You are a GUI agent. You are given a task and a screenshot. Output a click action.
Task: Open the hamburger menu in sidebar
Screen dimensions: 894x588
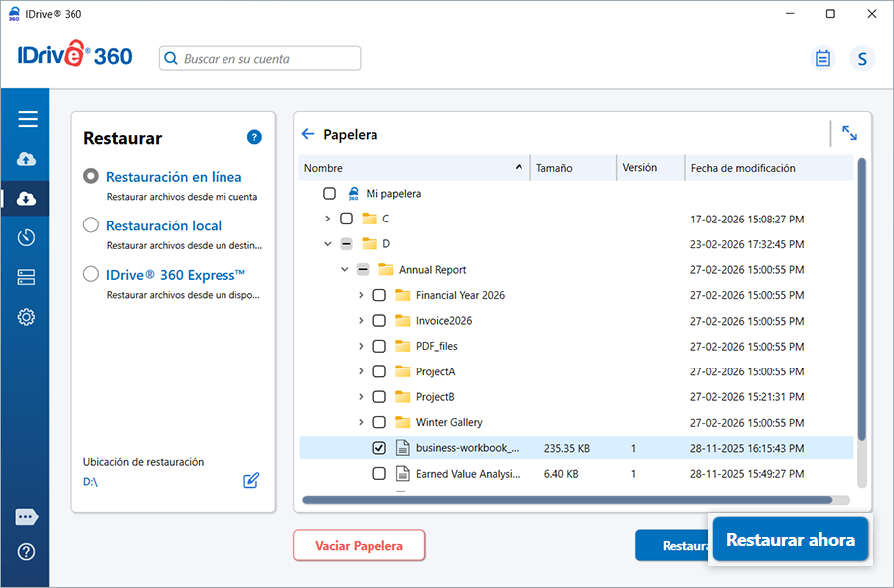27,119
